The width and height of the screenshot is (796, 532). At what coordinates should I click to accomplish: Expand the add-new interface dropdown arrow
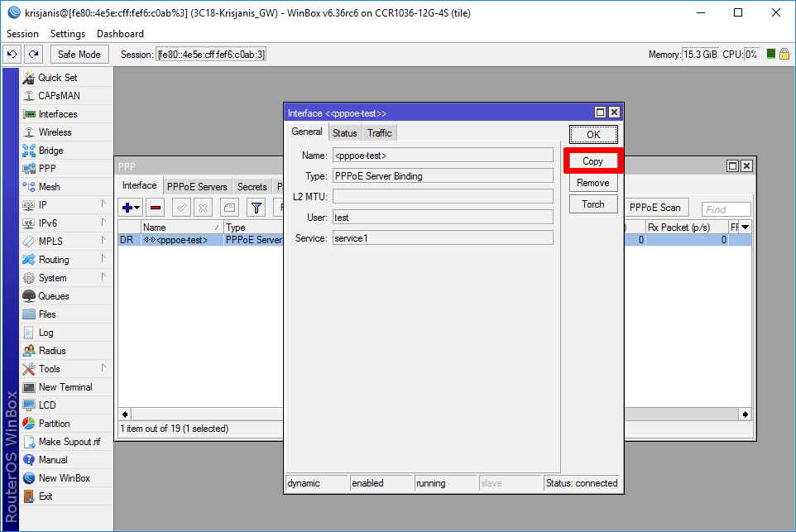pyautogui.click(x=137, y=207)
